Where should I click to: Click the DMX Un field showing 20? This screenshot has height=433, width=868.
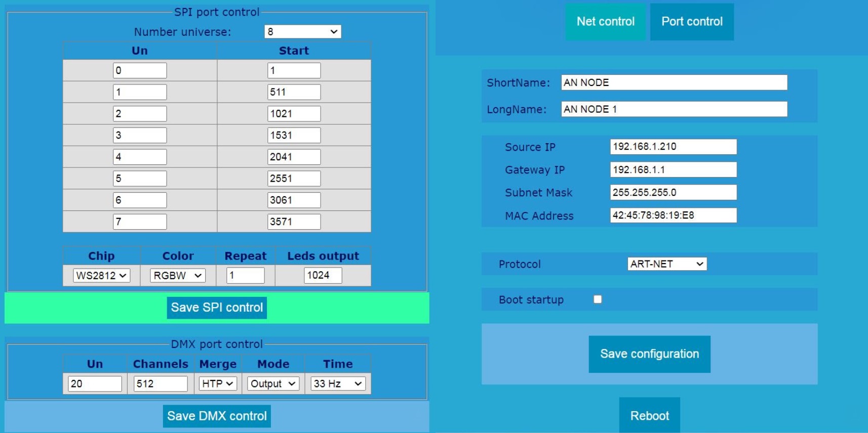pos(95,383)
